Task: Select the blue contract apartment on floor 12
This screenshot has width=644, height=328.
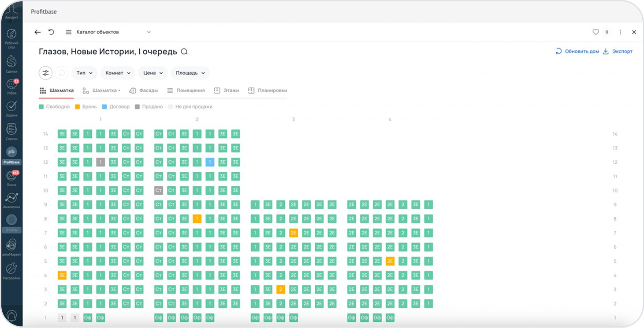Action: pos(210,162)
